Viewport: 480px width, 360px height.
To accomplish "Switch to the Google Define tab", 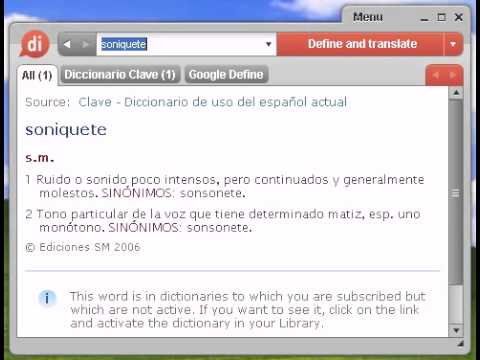I will pyautogui.click(x=226, y=74).
